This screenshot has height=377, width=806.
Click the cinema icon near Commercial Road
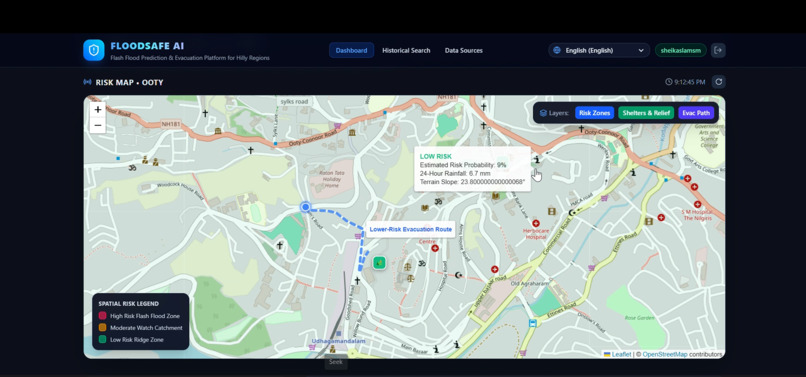coord(552,211)
